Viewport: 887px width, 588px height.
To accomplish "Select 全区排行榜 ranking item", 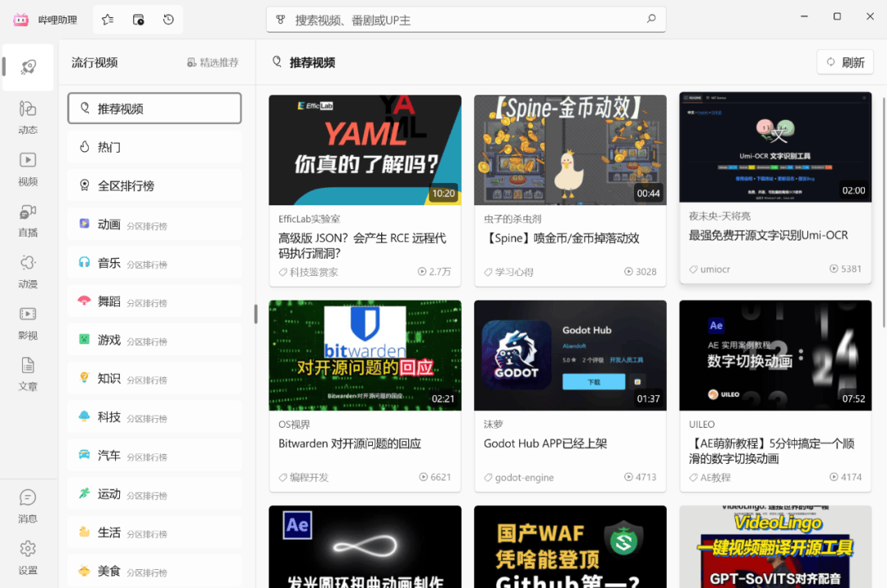I will click(154, 186).
